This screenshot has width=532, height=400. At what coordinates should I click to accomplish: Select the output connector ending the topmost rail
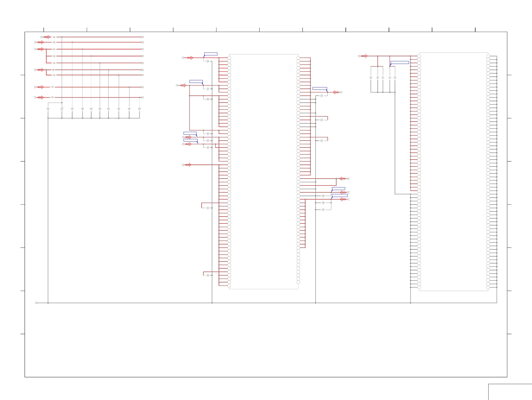[143, 37]
